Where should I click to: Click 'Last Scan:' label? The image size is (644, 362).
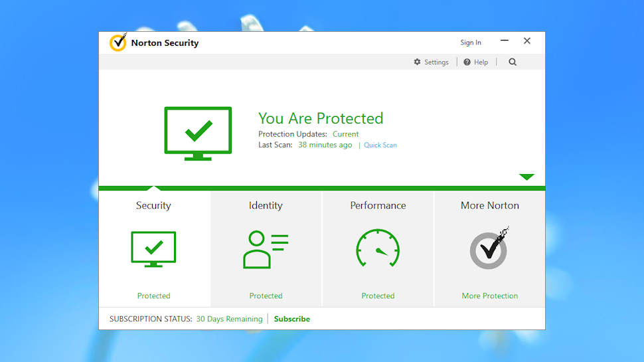click(275, 145)
